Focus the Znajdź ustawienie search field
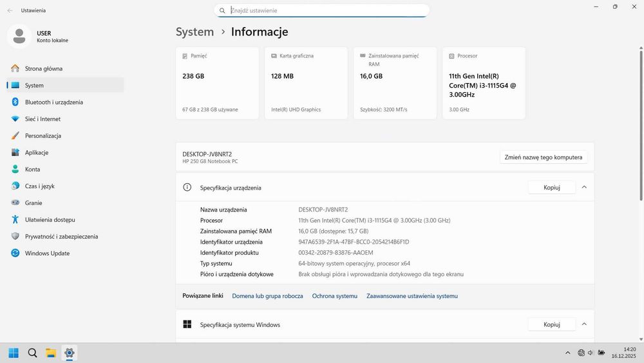Image resolution: width=644 pixels, height=363 pixels. pyautogui.click(x=321, y=11)
